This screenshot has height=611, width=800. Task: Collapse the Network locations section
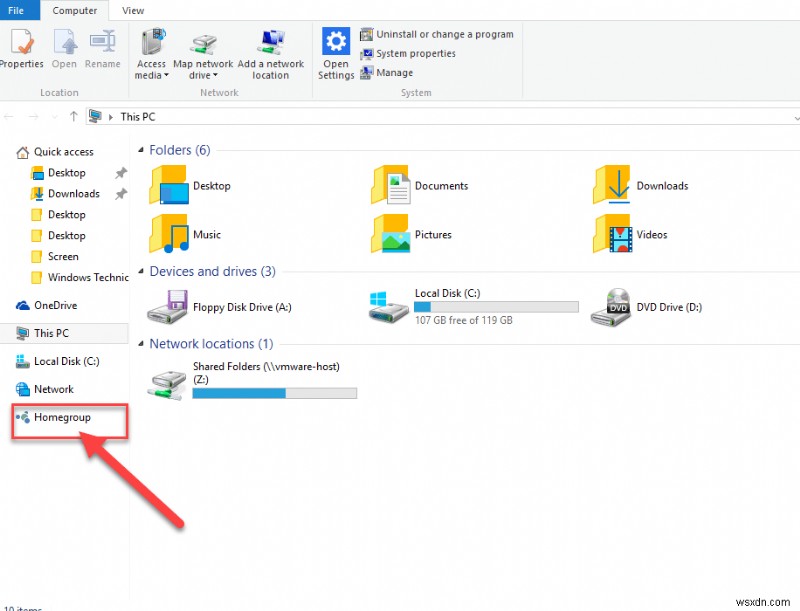pos(141,343)
